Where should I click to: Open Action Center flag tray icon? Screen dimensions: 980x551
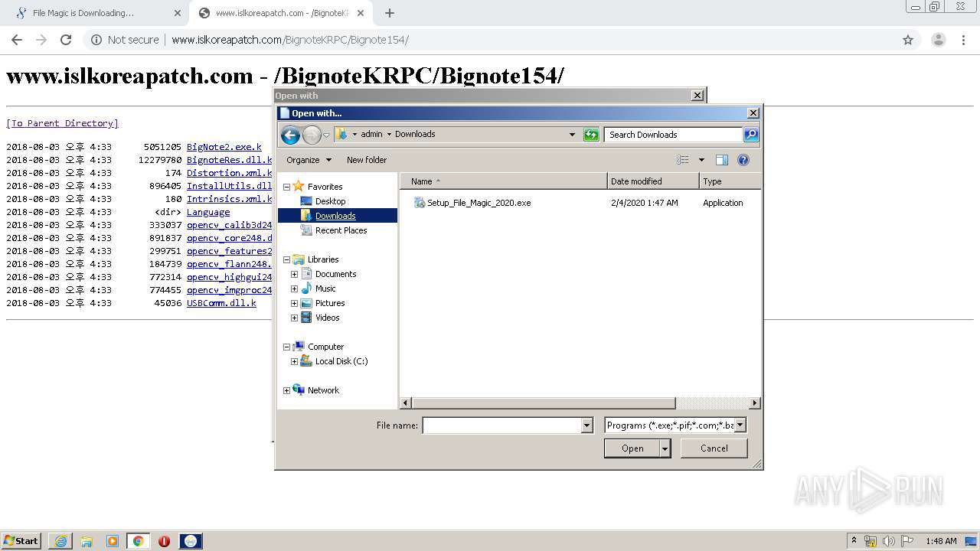click(907, 541)
